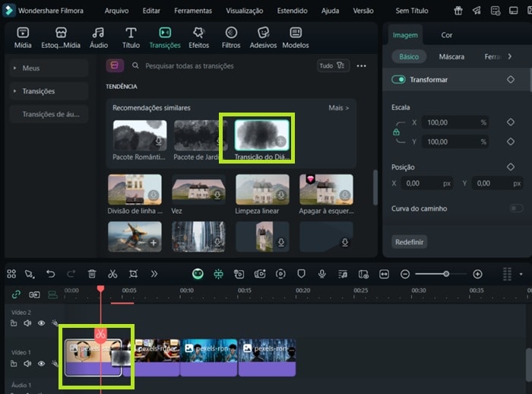532x394 pixels.
Task: Open the Título text panel
Action: click(x=131, y=38)
